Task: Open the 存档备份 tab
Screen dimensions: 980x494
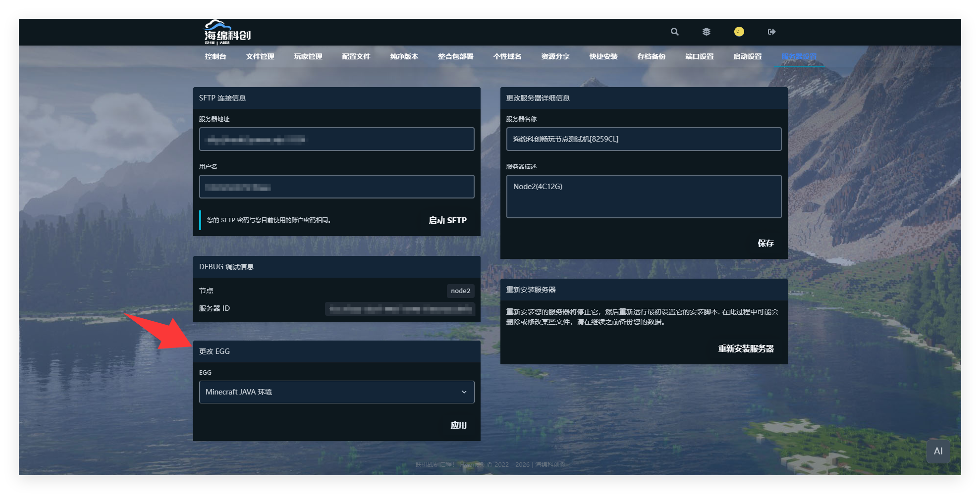Action: (651, 56)
